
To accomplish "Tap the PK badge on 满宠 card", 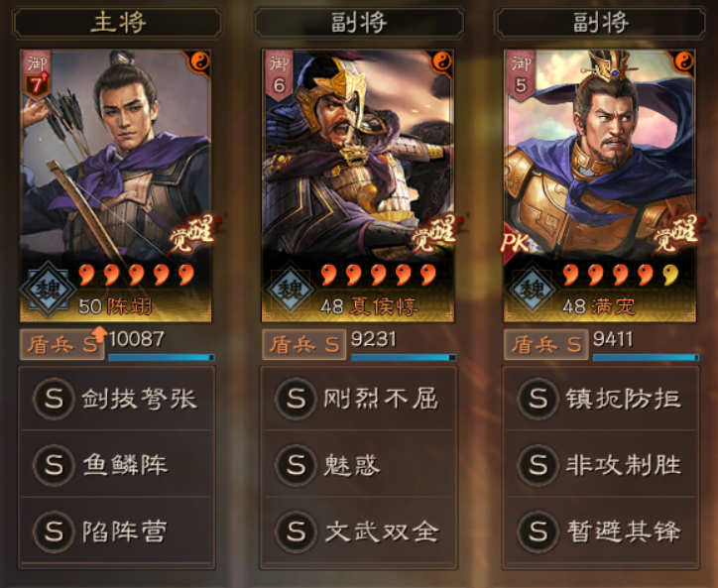I will tap(515, 243).
